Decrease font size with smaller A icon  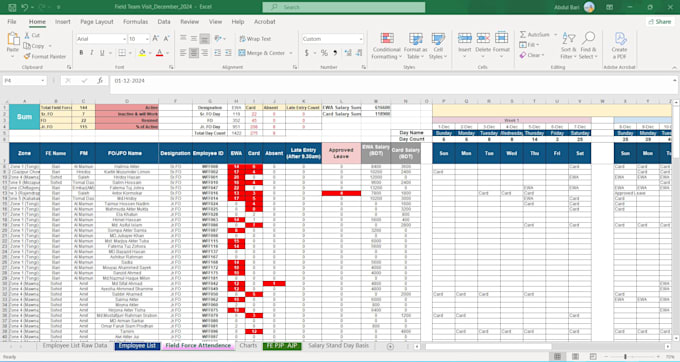click(166, 39)
